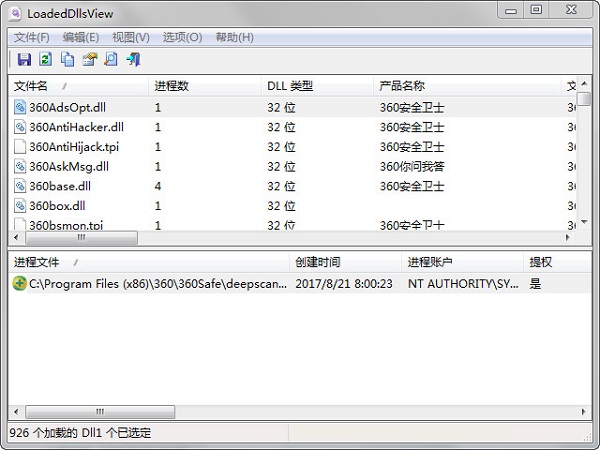Click the process pane horizontal scrollbar thumb
The width and height of the screenshot is (600, 450).
[100, 412]
